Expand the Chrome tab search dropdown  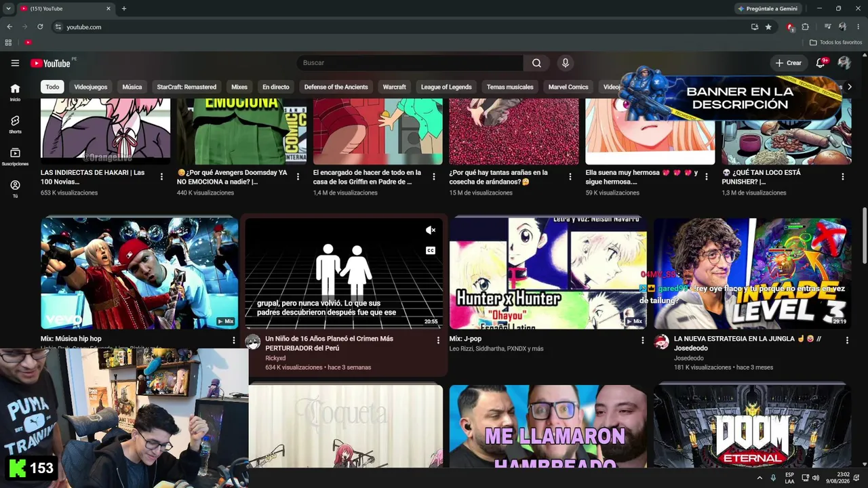pyautogui.click(x=8, y=9)
